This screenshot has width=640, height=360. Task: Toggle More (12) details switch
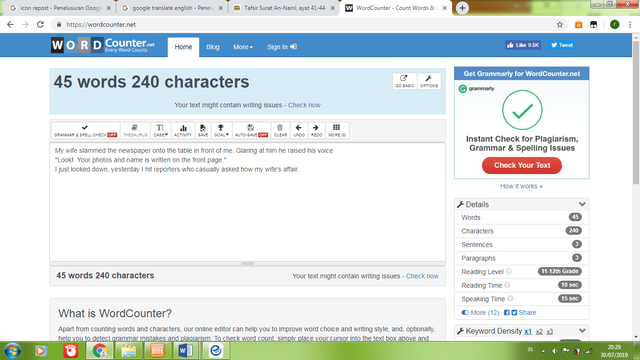pyautogui.click(x=480, y=313)
